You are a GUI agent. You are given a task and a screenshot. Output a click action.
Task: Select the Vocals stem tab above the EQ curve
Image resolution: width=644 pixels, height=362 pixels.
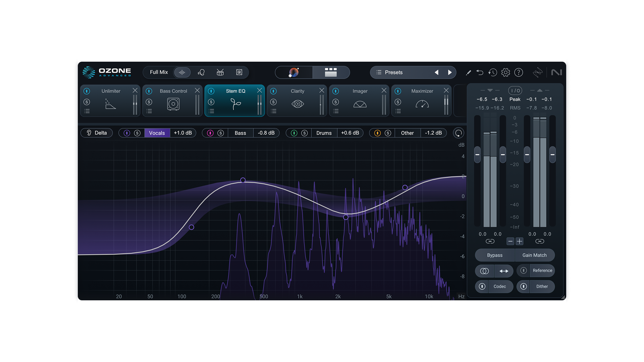(x=157, y=133)
